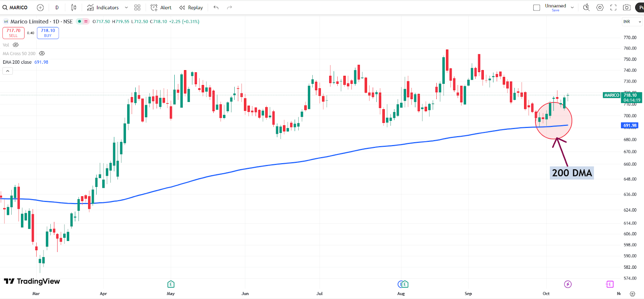Viewport: 644px width, 299px height.
Task: Open the Unnamed layout dropdown arrow
Action: [572, 8]
